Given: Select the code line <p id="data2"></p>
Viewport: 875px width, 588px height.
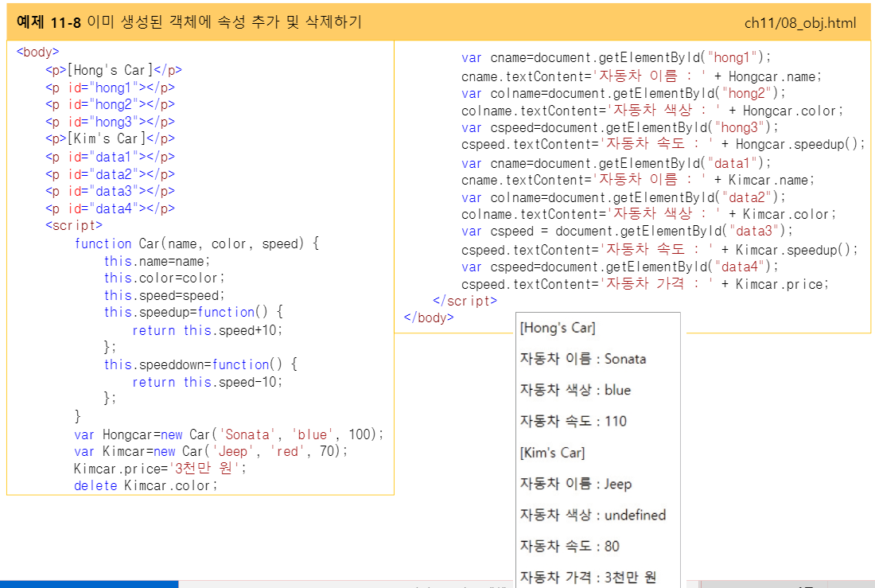Looking at the screenshot, I should click(110, 174).
